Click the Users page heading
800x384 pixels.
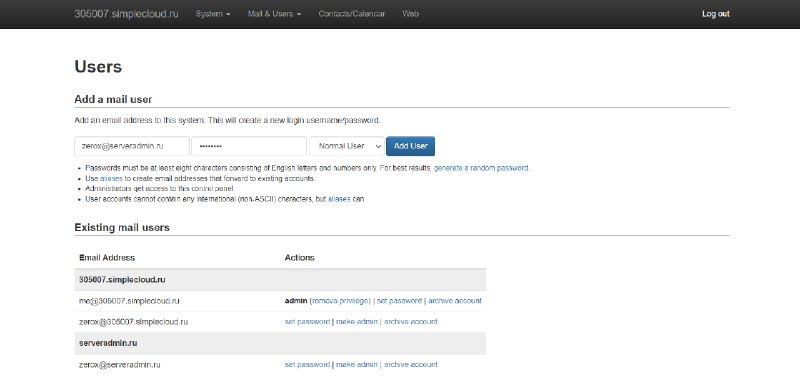tap(98, 67)
